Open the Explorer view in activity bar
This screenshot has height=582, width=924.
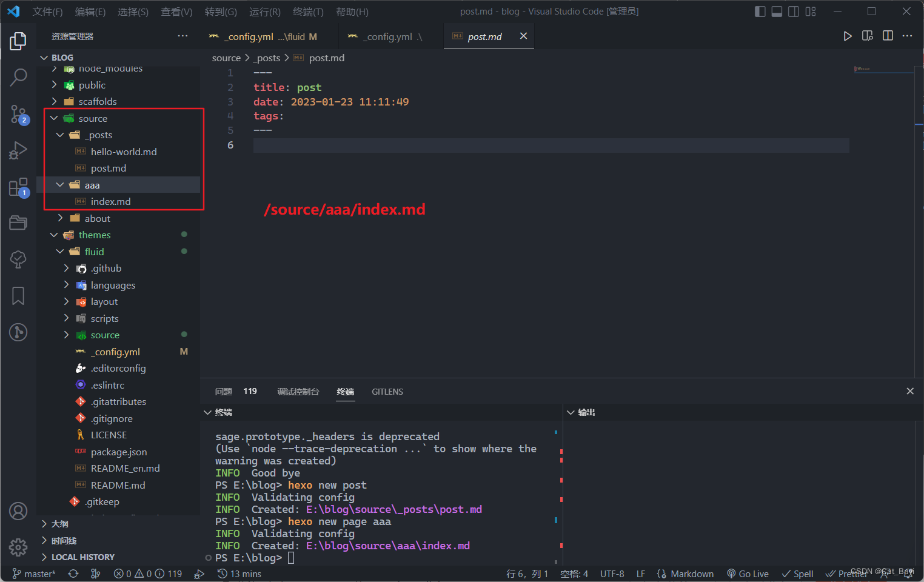coord(18,41)
